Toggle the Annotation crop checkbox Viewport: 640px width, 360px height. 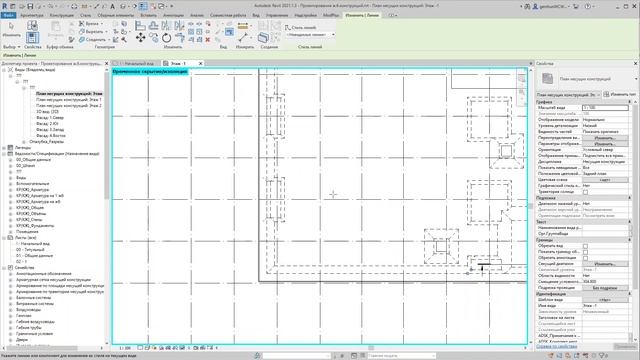tap(585, 258)
